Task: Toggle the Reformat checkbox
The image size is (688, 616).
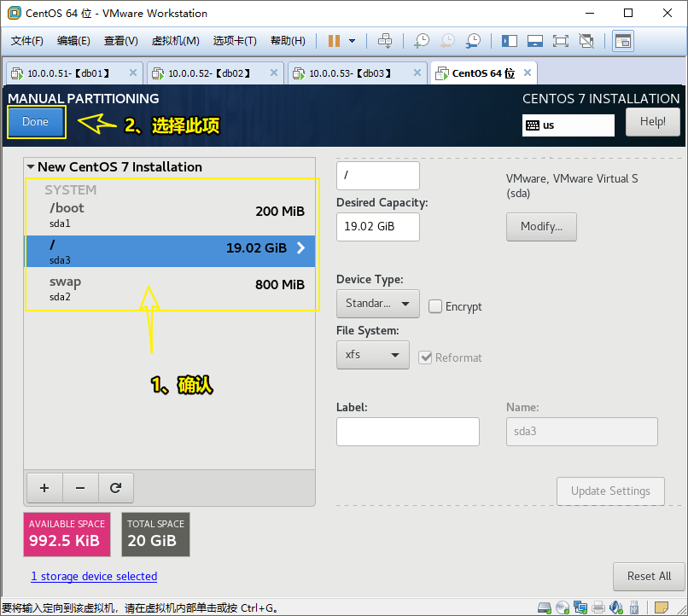Action: pos(425,357)
